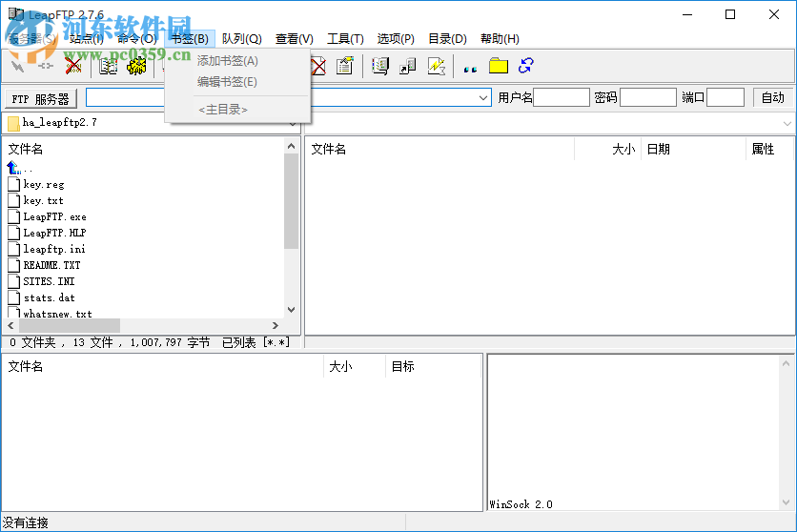Screen dimensions: 797x532
Task: Click the red X abort icon
Action: tap(73, 66)
